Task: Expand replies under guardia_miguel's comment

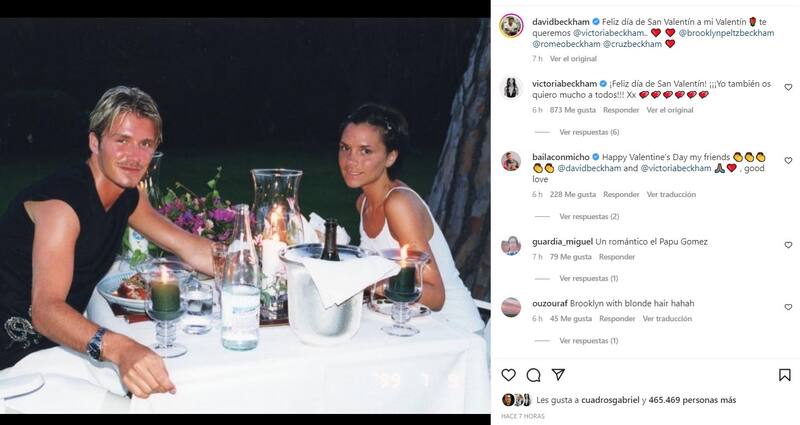Action: pos(590,279)
